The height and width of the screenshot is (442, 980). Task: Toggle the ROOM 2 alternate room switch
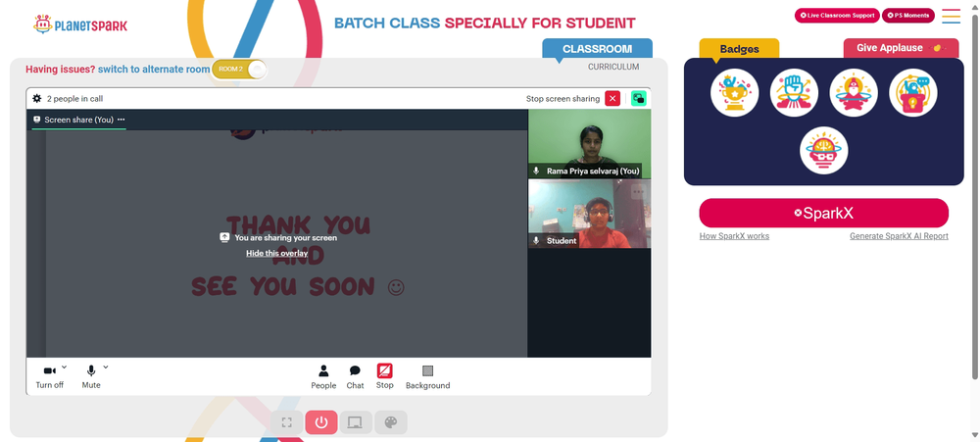click(239, 69)
